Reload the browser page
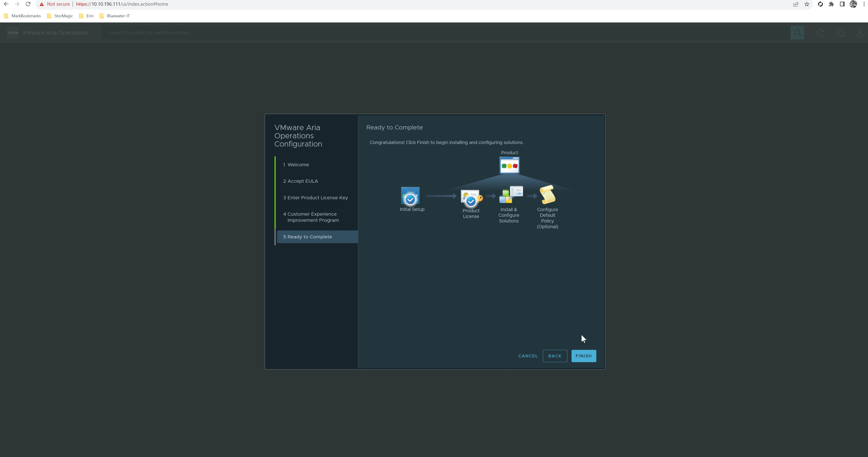The image size is (868, 457). click(28, 4)
